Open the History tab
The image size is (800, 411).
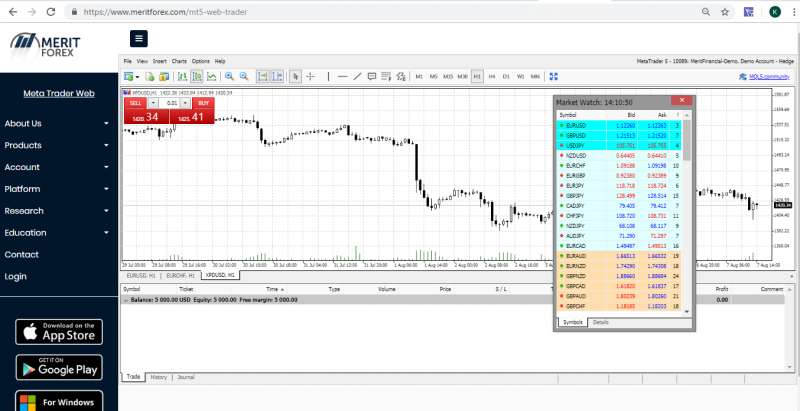159,377
